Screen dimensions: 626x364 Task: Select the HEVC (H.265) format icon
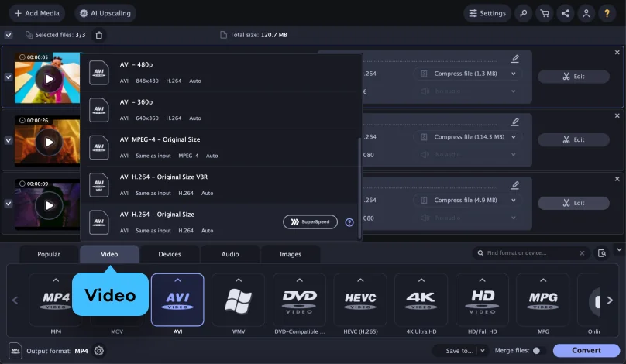coord(360,300)
